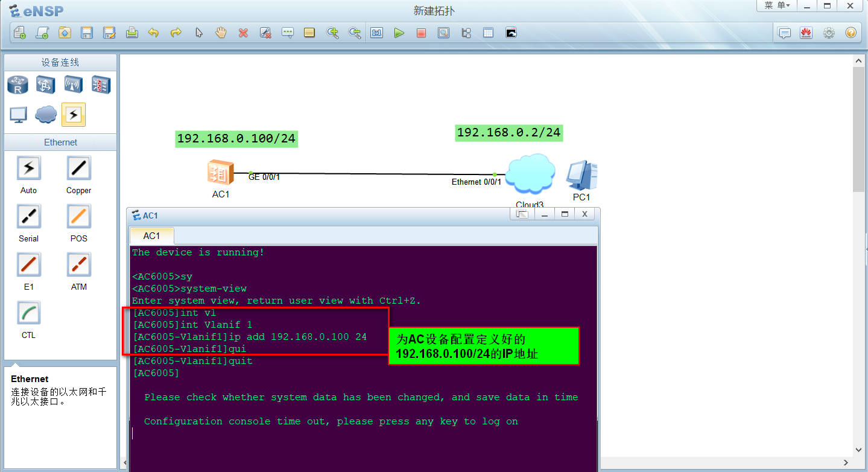This screenshot has width=868, height=472.
Task: Stop devices using red stop button
Action: 421,33
